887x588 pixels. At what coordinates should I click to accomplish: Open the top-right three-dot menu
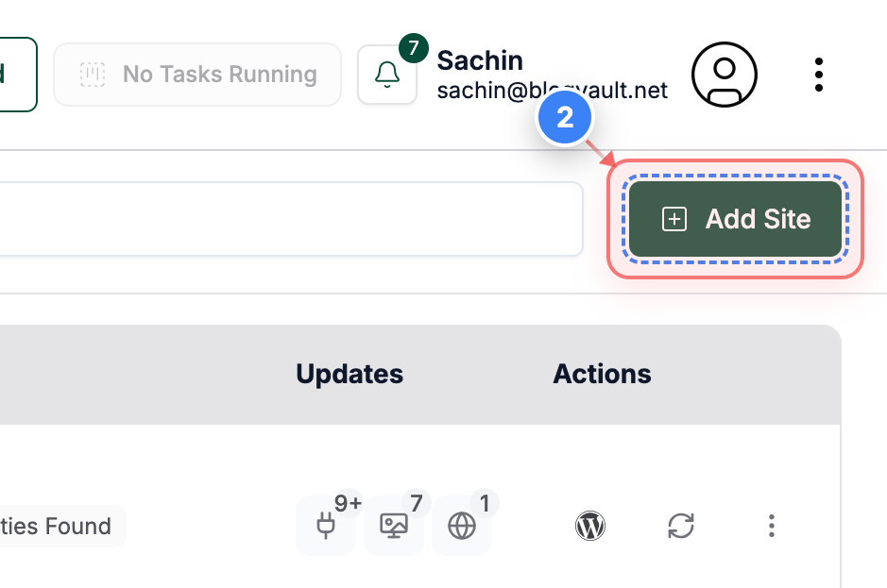tap(818, 75)
